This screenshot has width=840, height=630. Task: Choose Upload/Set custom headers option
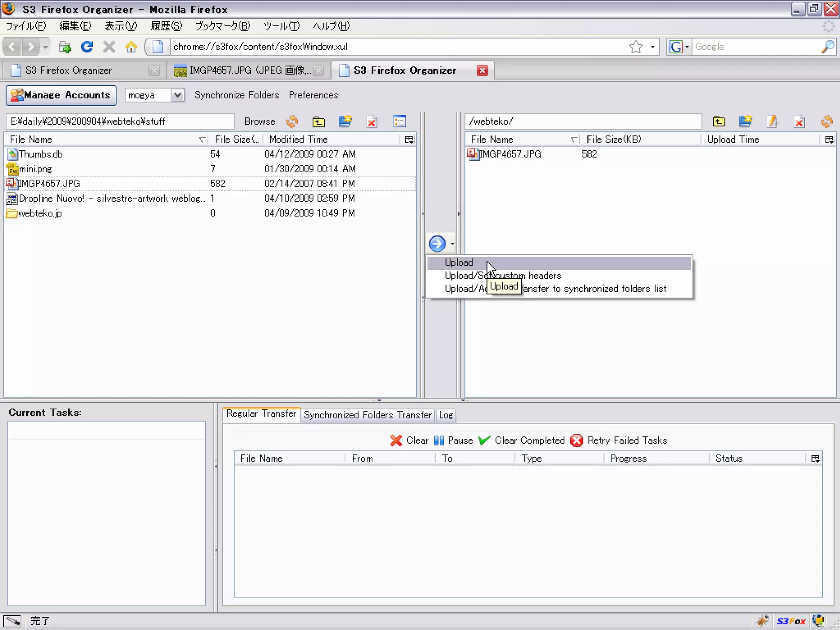tap(559, 276)
